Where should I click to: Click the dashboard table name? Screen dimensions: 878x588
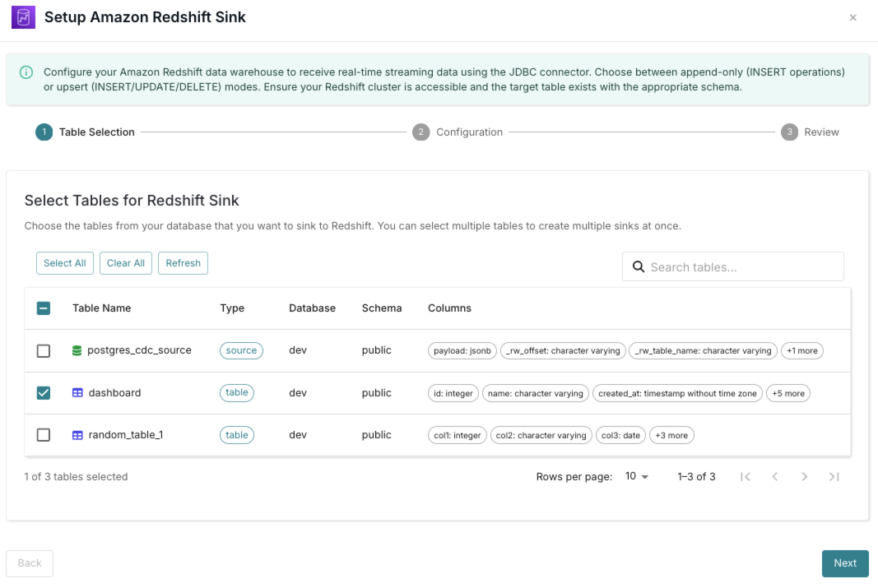pos(114,393)
